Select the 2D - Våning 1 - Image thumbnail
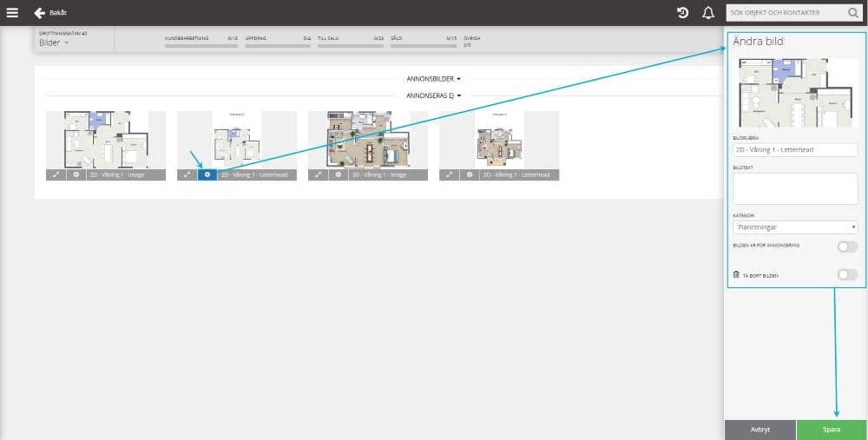 click(106, 140)
